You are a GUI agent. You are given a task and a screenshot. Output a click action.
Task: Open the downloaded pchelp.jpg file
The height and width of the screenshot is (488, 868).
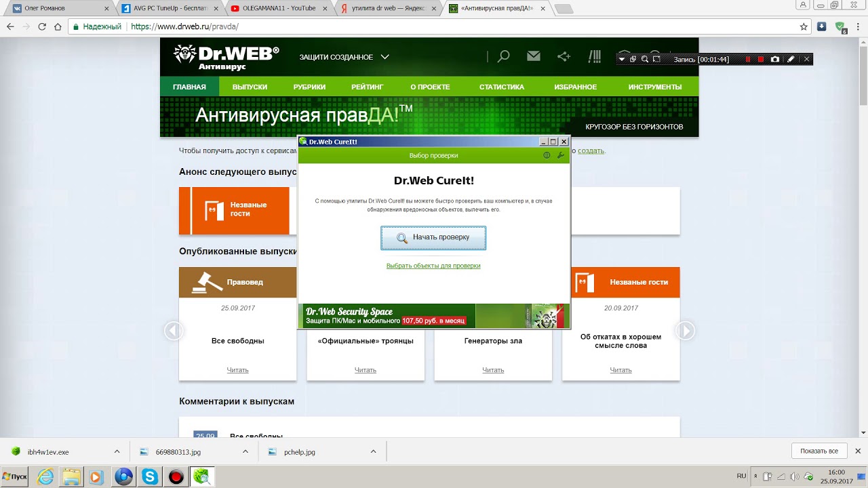click(300, 451)
